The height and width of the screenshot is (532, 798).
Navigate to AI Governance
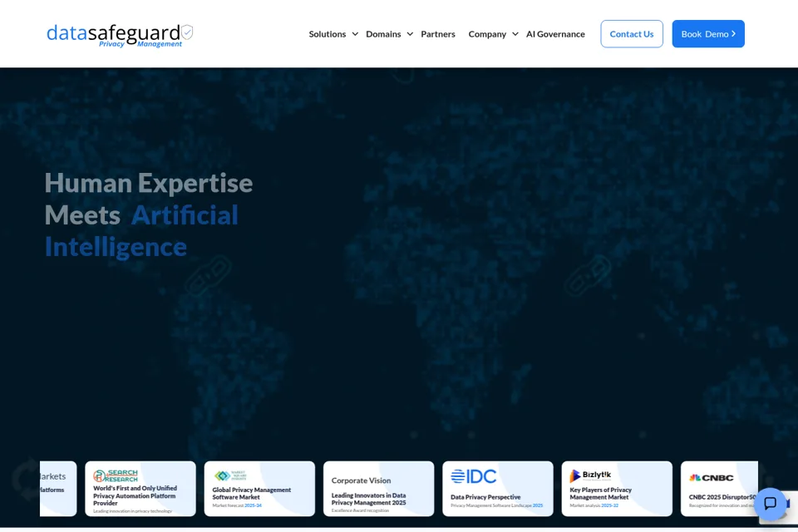[555, 34]
